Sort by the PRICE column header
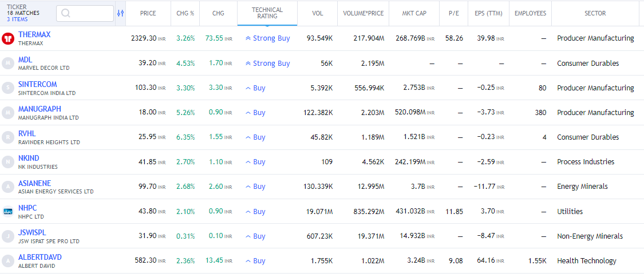Screen dimensions: 644x277 [x=148, y=13]
